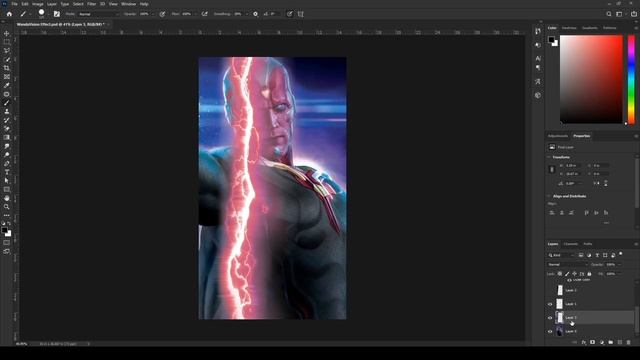
Task: Select the Horizontal Type tool
Action: pos(7,172)
